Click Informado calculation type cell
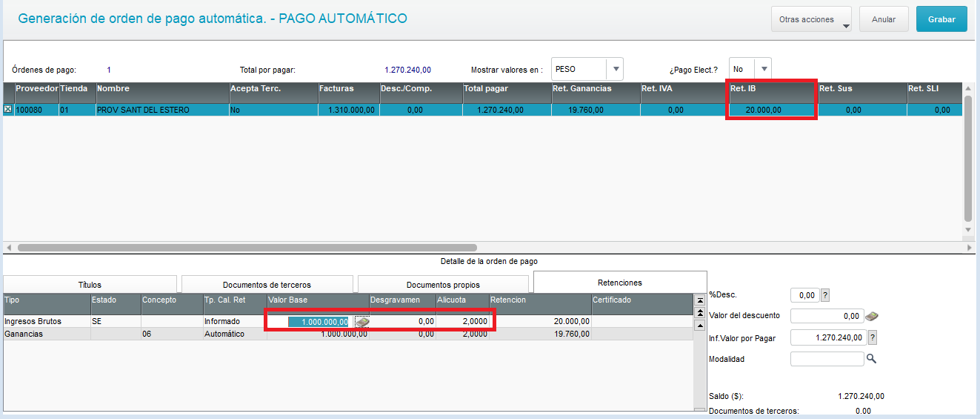 tap(234, 322)
